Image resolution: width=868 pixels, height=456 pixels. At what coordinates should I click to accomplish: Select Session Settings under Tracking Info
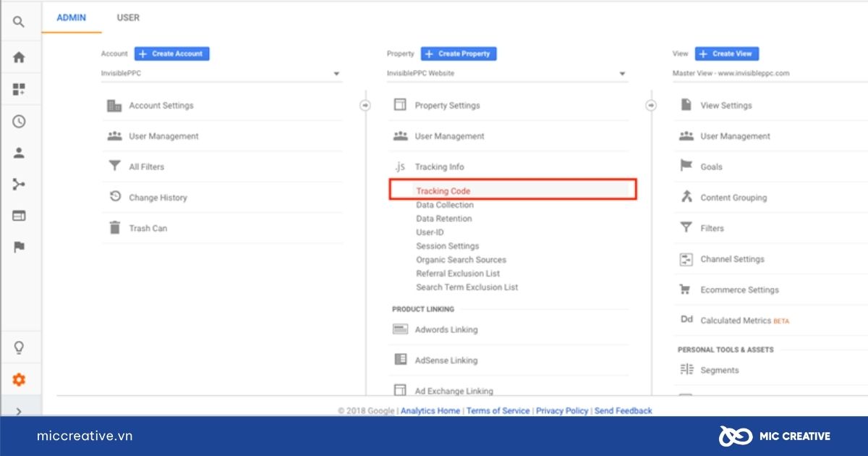[x=448, y=246]
